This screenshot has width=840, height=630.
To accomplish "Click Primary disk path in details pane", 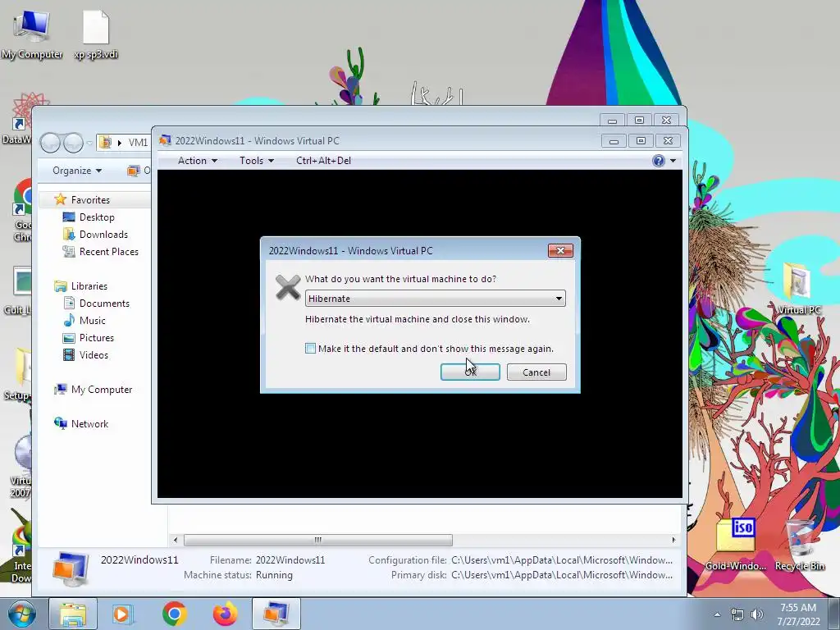I will 561,575.
